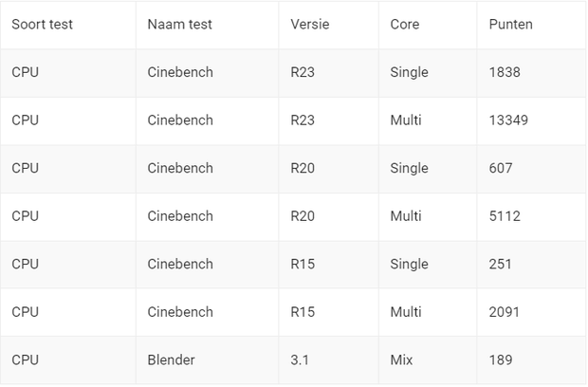This screenshot has height=387, width=588.
Task: Click the "Soort test" column header
Action: coord(42,25)
